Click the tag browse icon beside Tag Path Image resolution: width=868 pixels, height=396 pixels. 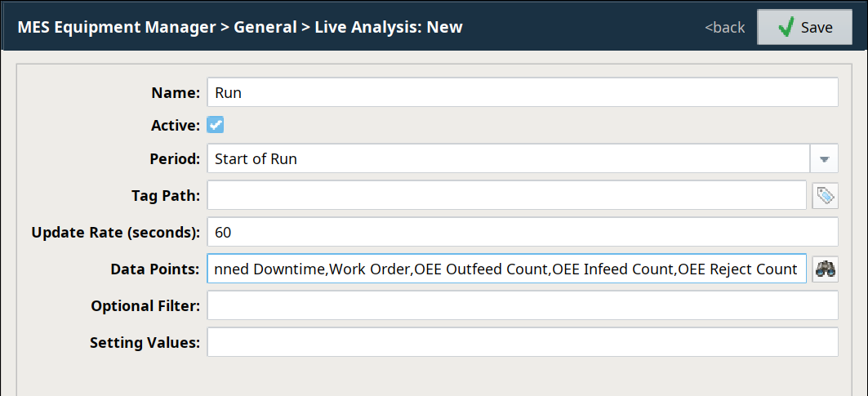click(826, 196)
